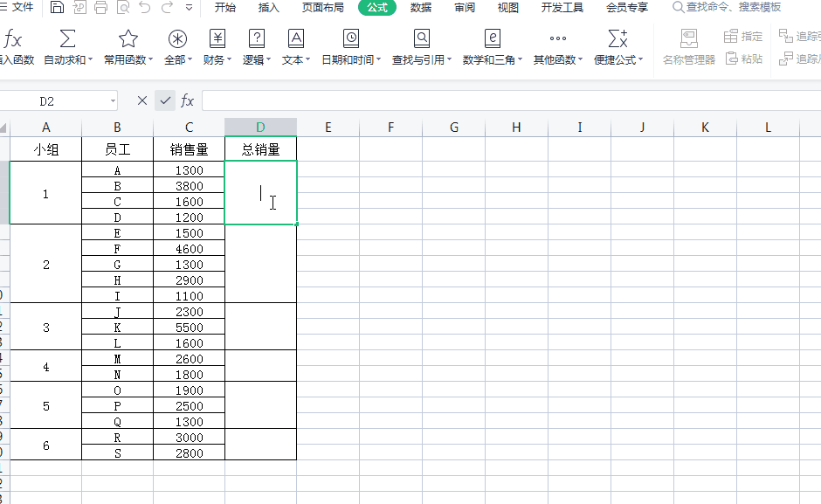Click the export to PDF icon in quick toolbar
Viewport: 821px width, 504px height.
pos(79,7)
